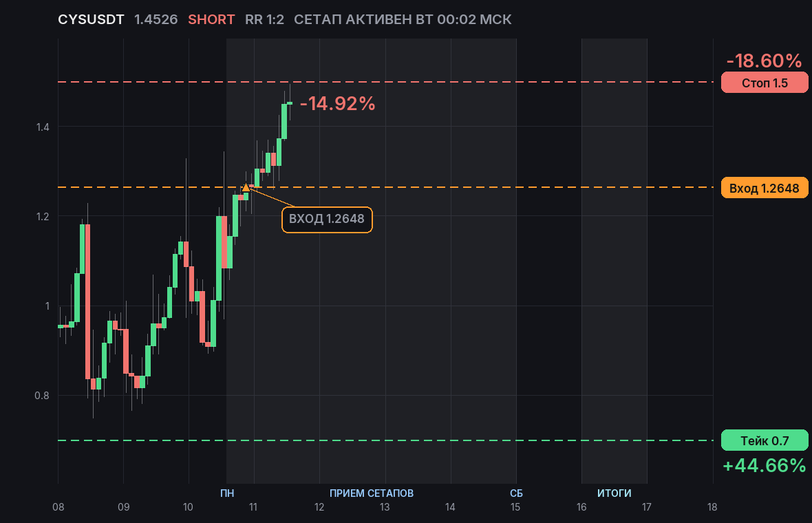Image resolution: width=812 pixels, height=523 pixels.
Task: Select date 12 on time axis
Action: 319,507
